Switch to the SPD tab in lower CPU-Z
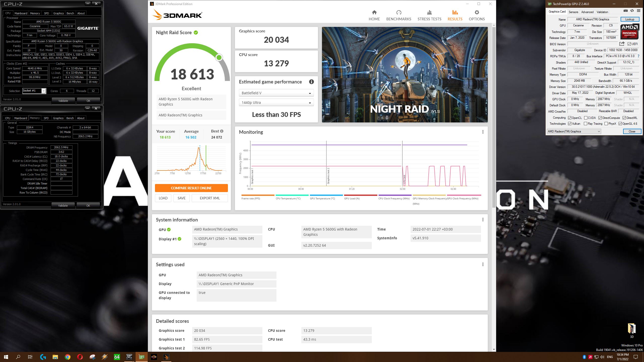Screen dimensions: 644x362 coord(46,118)
